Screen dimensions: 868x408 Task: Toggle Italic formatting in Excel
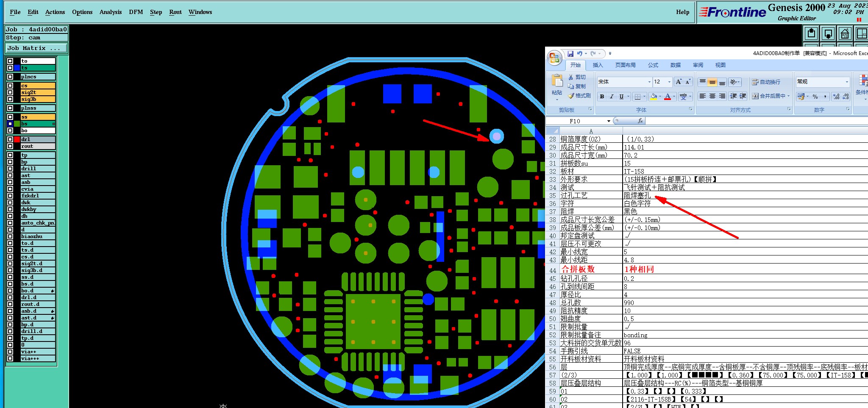coord(612,97)
